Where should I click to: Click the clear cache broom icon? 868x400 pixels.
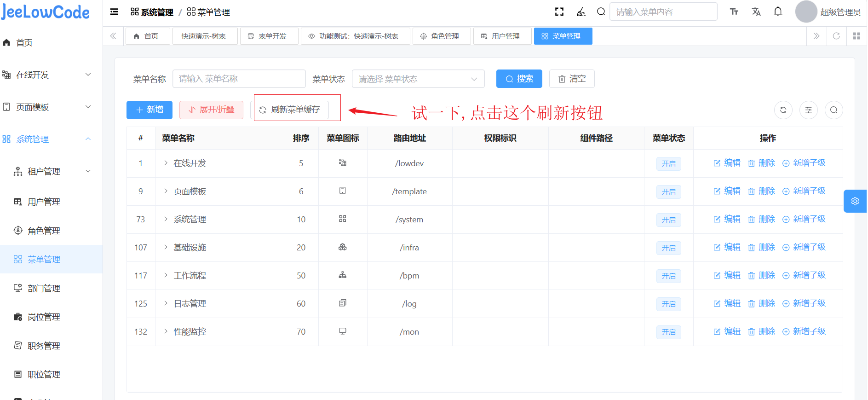pyautogui.click(x=581, y=12)
